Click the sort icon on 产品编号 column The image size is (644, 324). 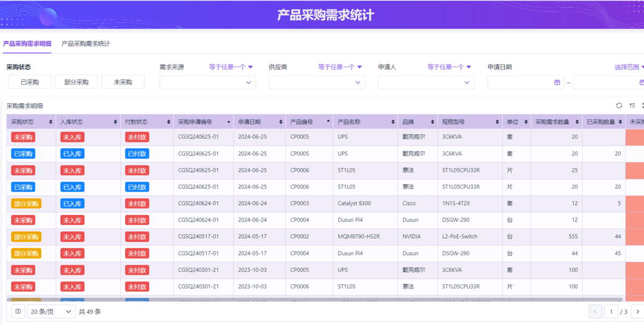coord(328,122)
